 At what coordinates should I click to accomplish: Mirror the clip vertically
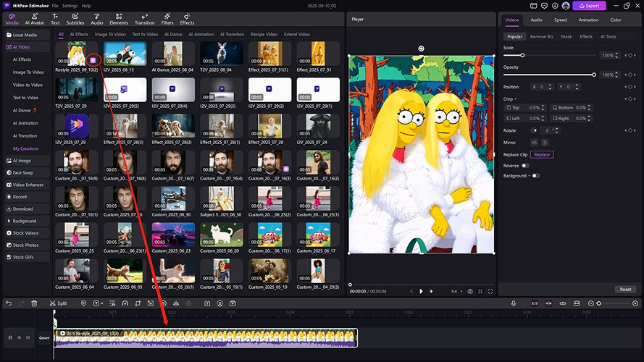545,143
